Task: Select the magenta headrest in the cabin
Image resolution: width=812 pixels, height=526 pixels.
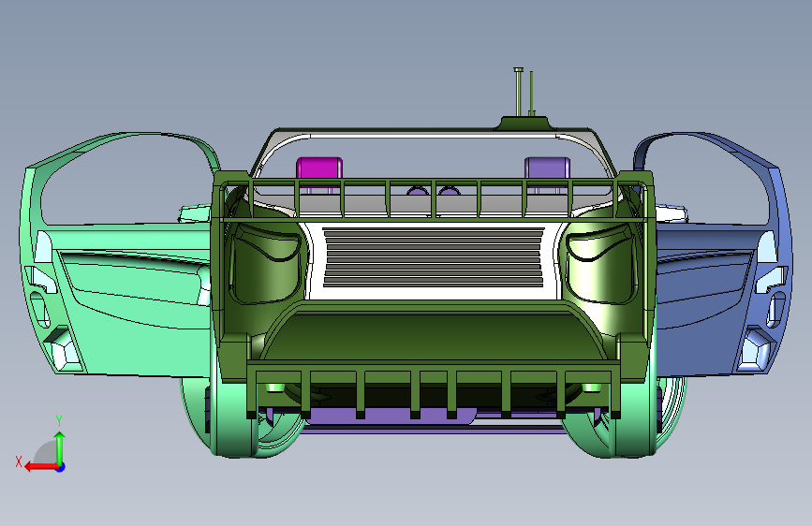Action: point(319,168)
